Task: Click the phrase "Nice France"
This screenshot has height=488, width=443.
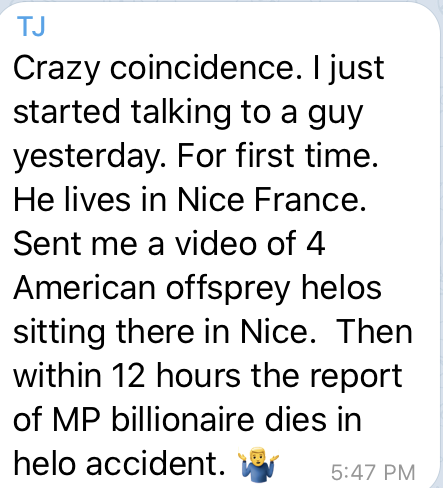Action: 272,200
